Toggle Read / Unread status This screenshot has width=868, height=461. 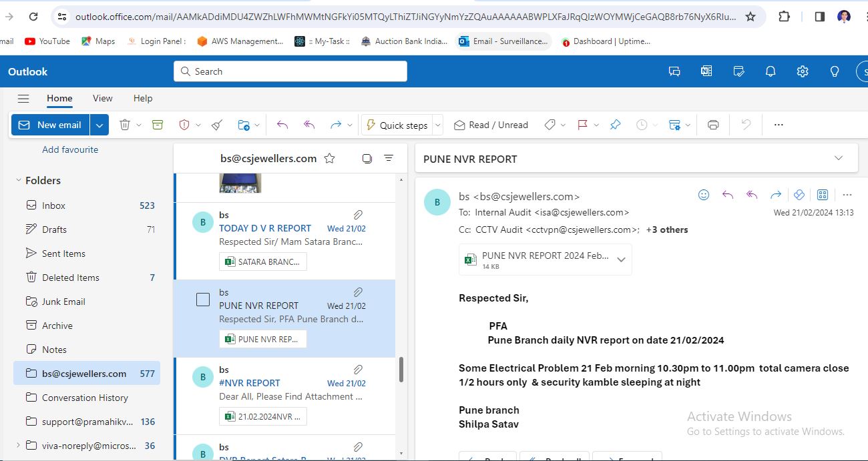[491, 125]
